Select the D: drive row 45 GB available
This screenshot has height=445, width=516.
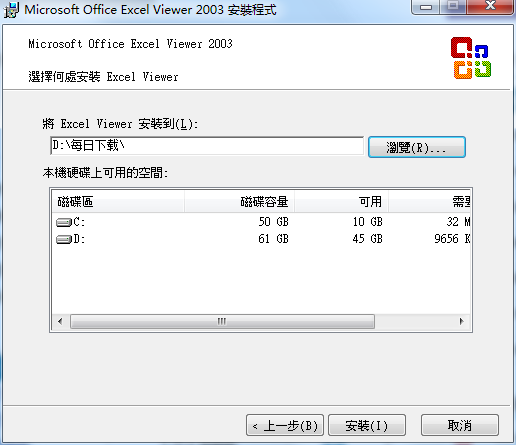(261, 239)
